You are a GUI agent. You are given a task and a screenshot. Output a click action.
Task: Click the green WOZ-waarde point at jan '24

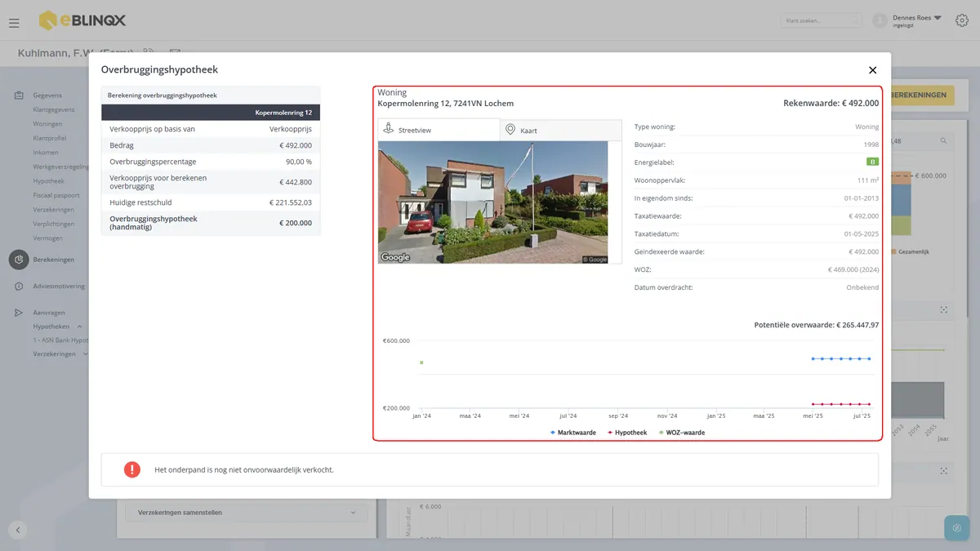click(421, 362)
